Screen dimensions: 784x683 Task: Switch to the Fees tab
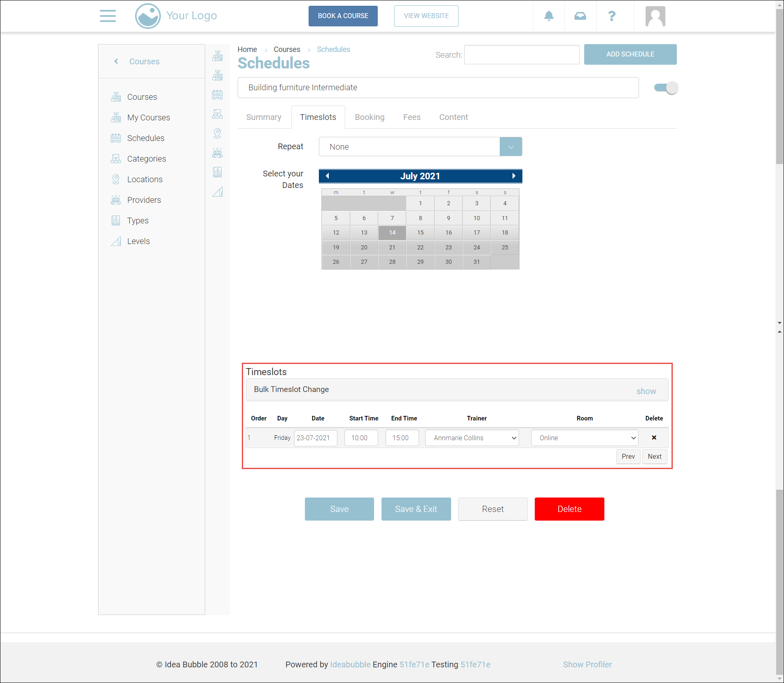[x=412, y=117]
